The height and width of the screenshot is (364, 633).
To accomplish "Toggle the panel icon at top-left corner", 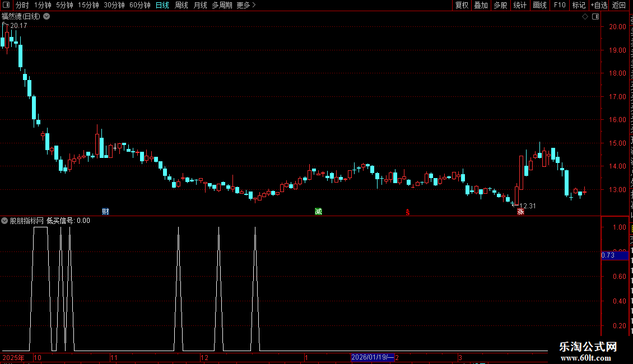I will point(6,5).
